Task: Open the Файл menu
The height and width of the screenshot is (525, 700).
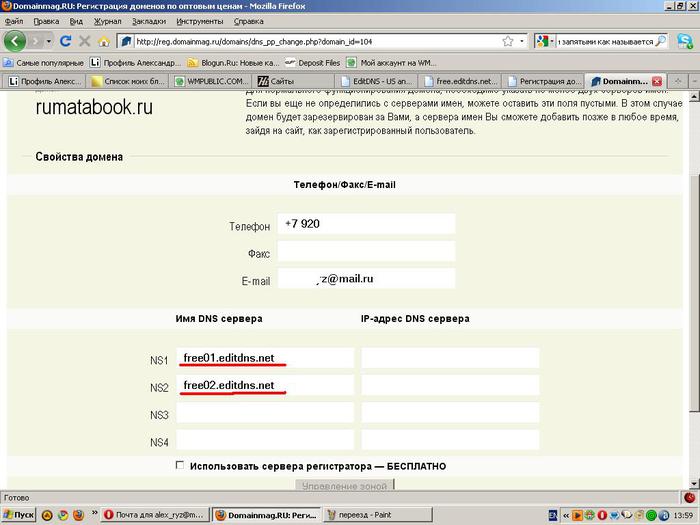Action: point(14,21)
